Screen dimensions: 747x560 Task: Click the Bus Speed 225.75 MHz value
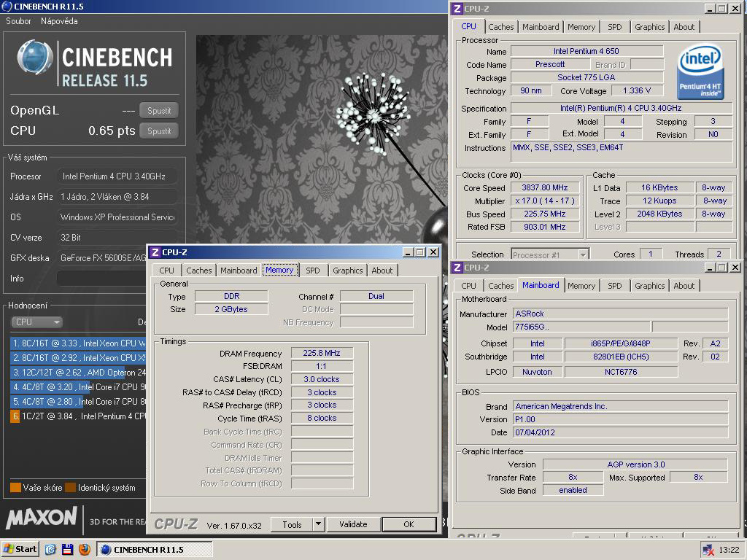[545, 214]
